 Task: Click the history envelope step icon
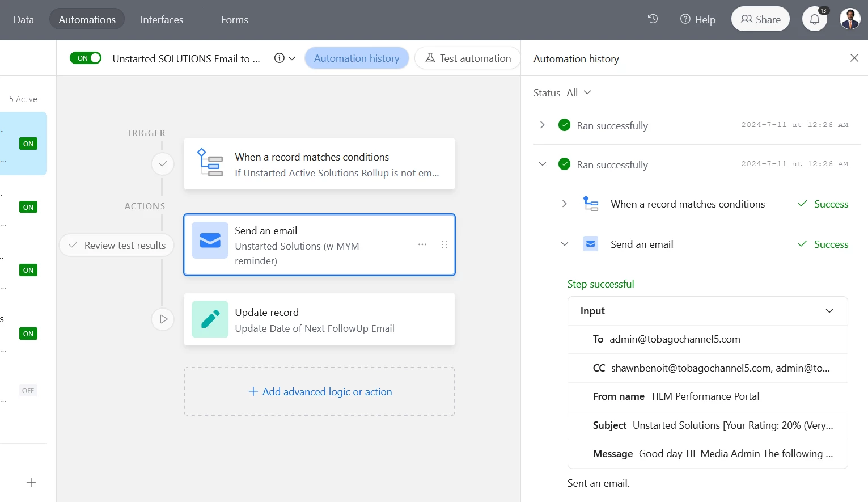[591, 244]
